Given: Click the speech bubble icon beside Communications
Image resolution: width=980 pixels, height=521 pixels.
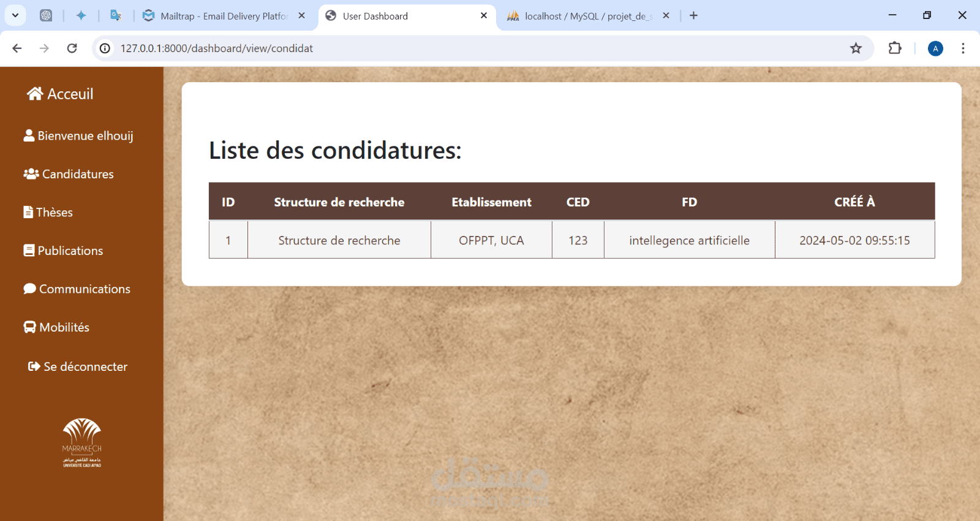Looking at the screenshot, I should point(30,289).
